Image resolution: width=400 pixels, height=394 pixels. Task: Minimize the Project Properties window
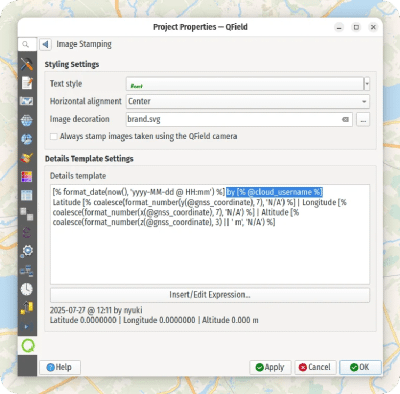coord(339,27)
